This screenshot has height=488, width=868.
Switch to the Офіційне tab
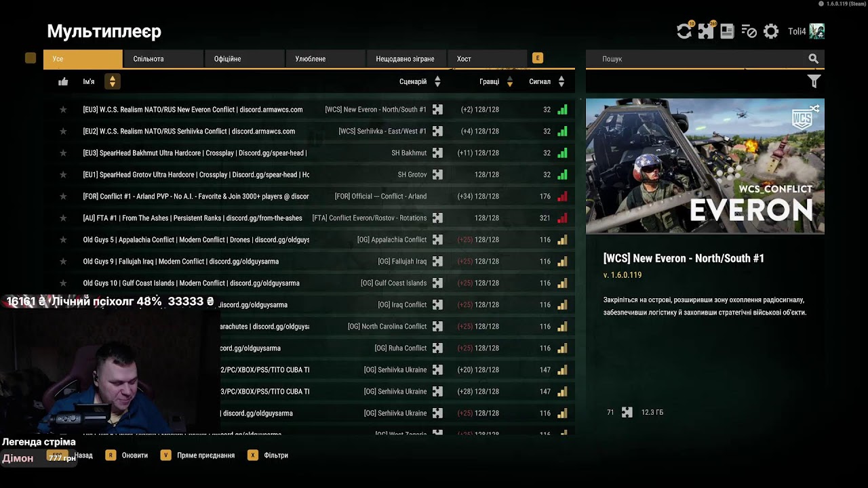pyautogui.click(x=244, y=59)
